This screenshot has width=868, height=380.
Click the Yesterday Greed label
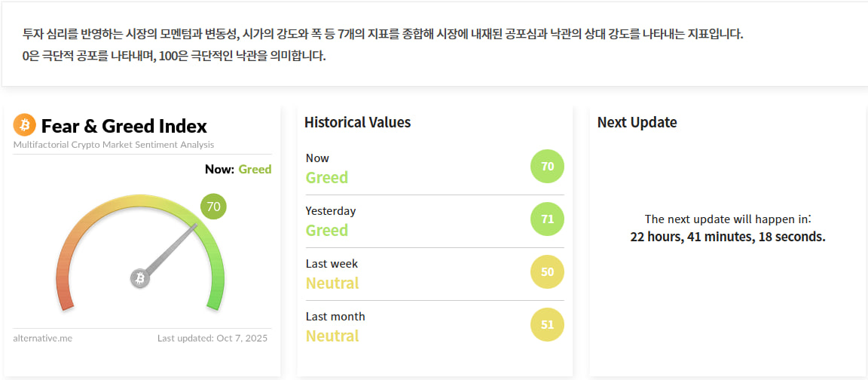pos(327,231)
